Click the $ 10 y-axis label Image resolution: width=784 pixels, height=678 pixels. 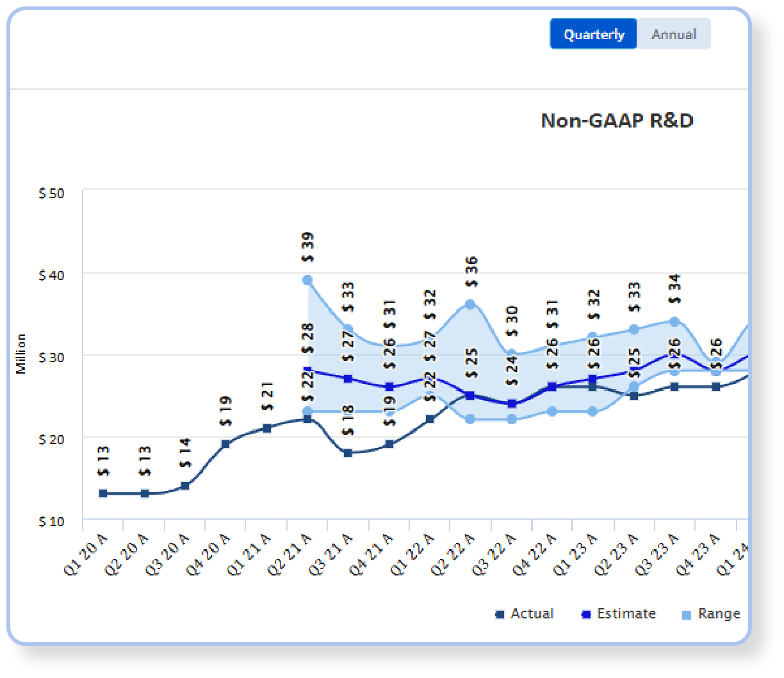point(51,522)
